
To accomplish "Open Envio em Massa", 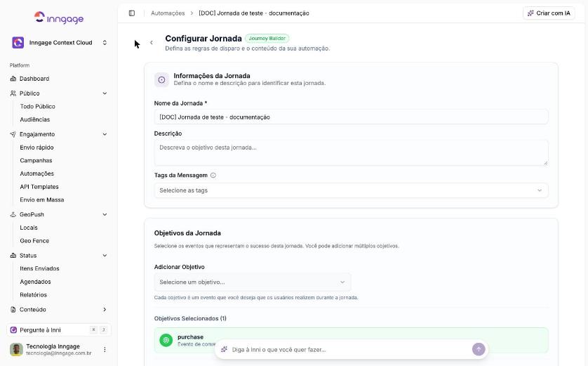I will pos(42,200).
